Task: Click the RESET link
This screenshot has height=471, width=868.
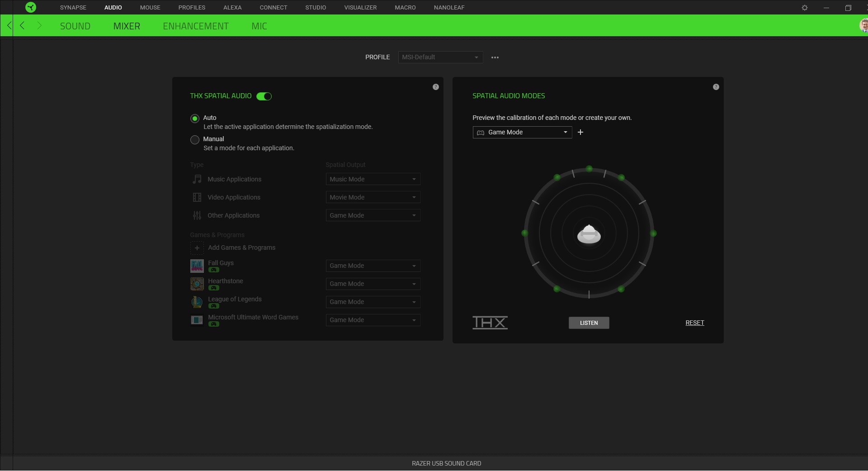Action: [x=695, y=323]
